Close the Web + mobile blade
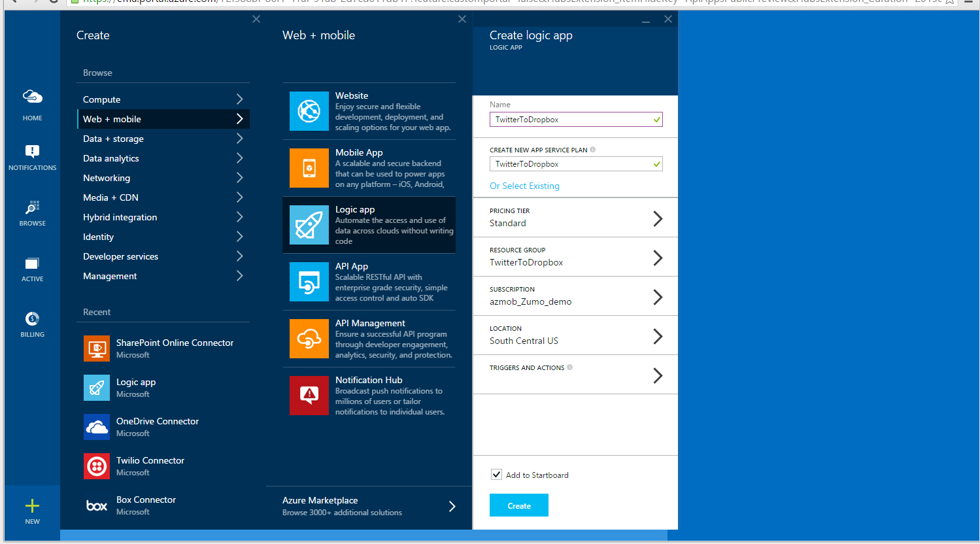The width and height of the screenshot is (980, 544). coord(462,19)
